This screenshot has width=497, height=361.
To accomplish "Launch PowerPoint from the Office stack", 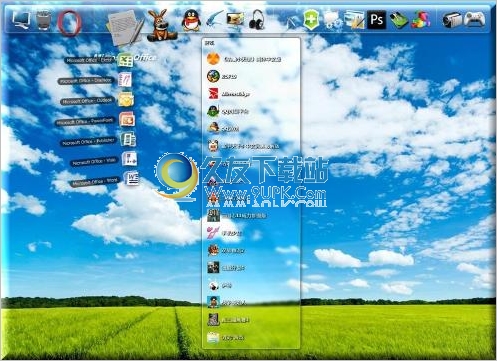I will click(x=127, y=119).
